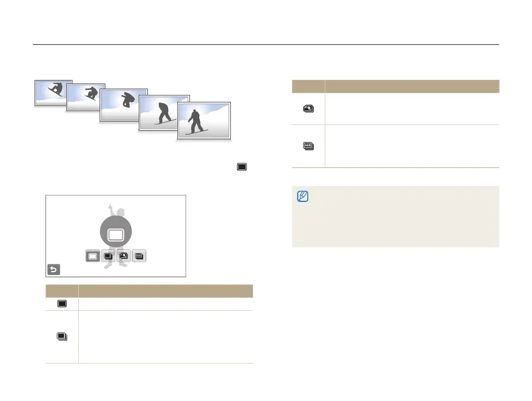Open the leftmost snowboarder jump thumbnail

tap(53, 93)
